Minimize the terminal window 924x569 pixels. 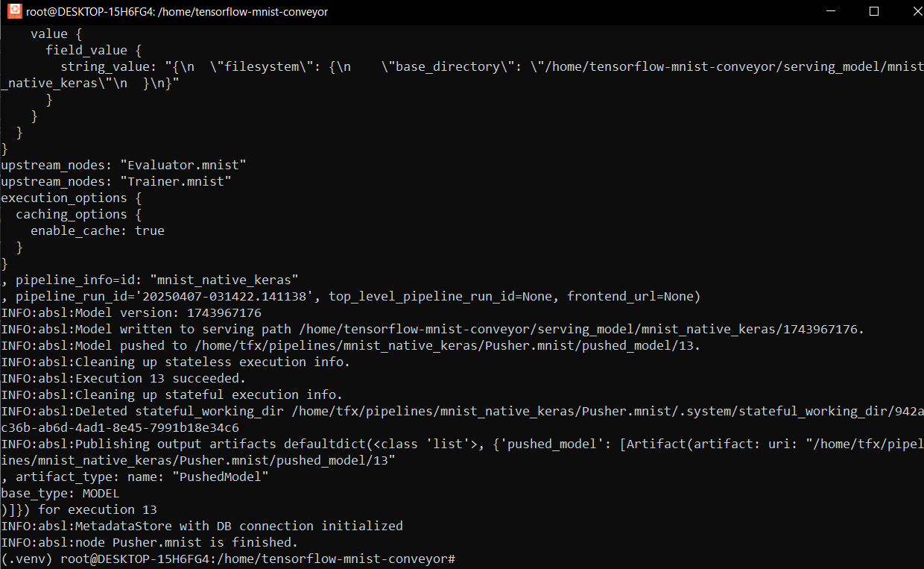(840, 11)
